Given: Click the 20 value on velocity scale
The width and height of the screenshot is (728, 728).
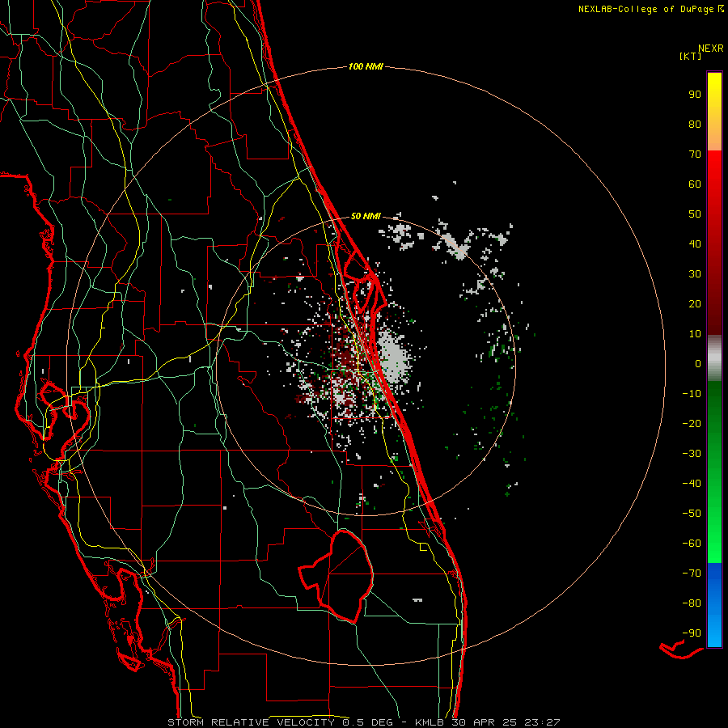Looking at the screenshot, I should click(695, 303).
